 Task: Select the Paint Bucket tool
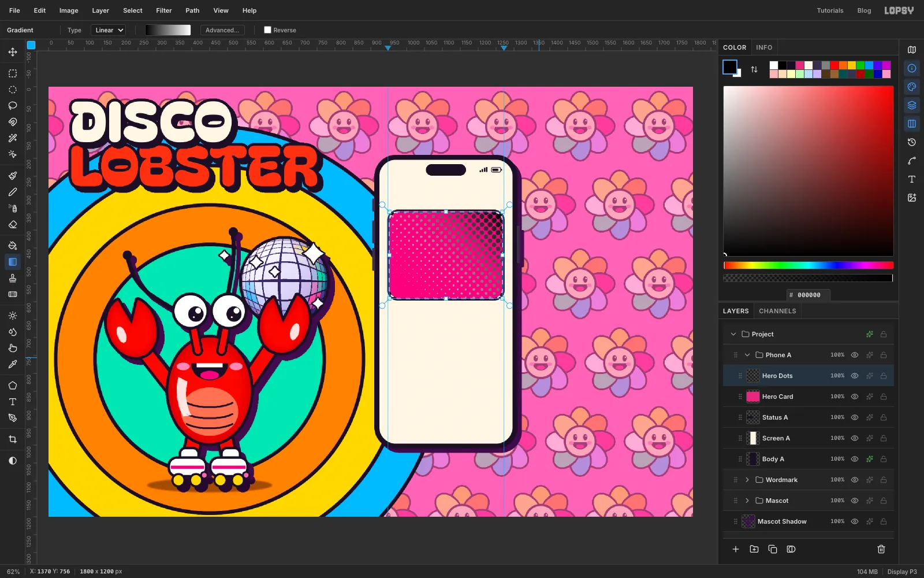click(x=13, y=246)
